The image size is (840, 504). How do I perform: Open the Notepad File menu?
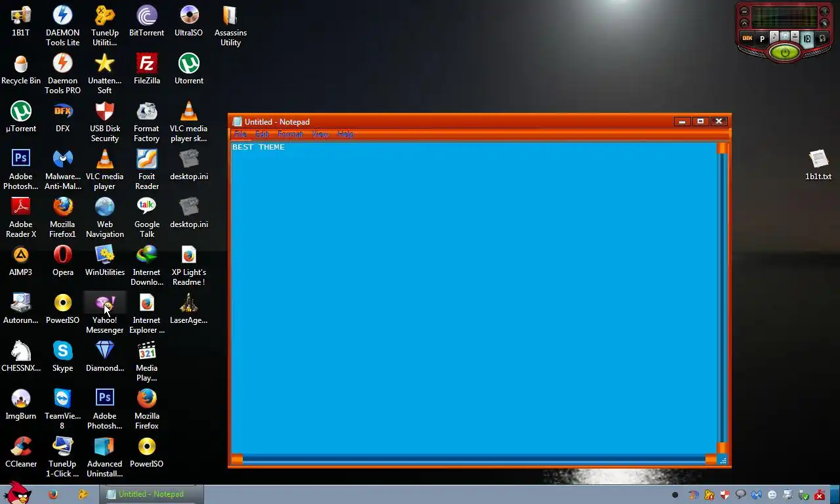(x=241, y=134)
